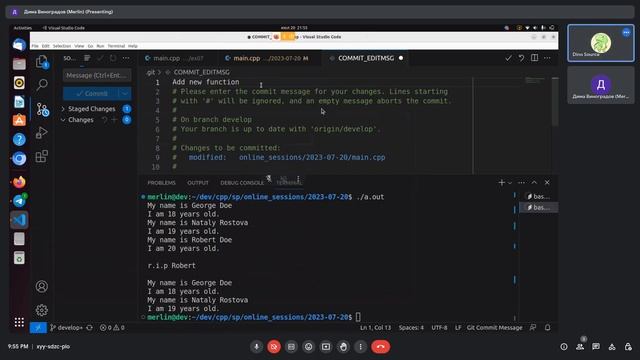The image size is (640, 360).
Task: Stage all changes with the plus icon
Action: 114,120
